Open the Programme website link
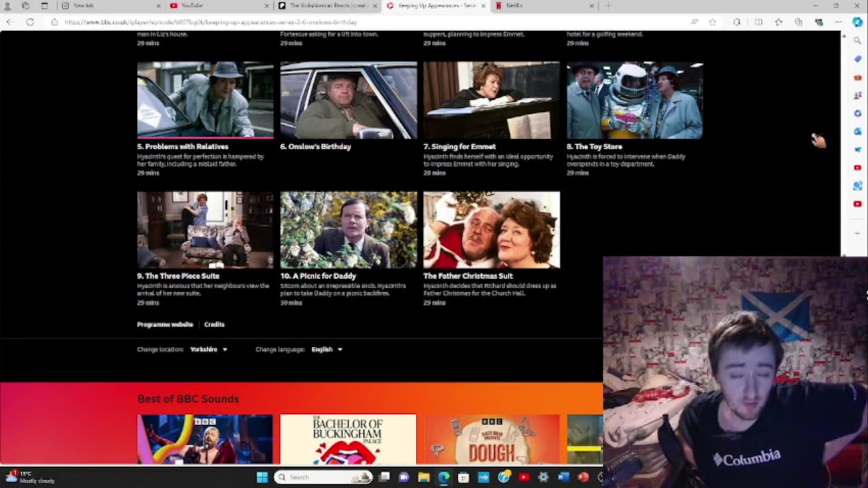868x488 pixels. [165, 325]
